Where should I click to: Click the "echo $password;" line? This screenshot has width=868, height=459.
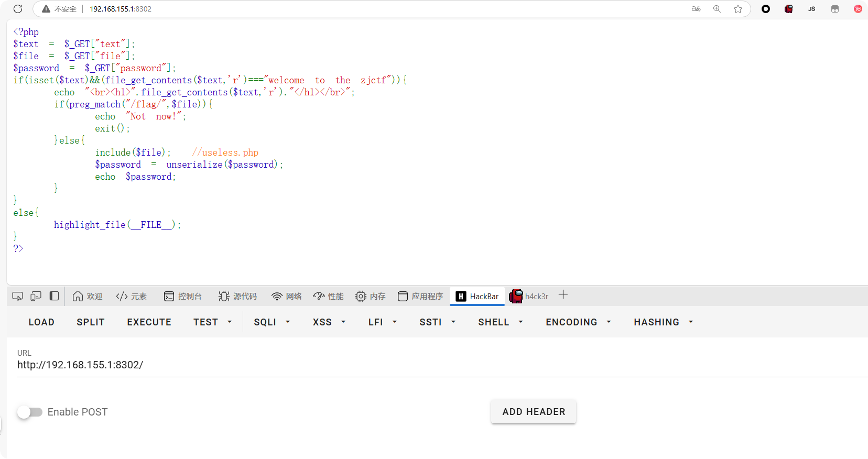pyautogui.click(x=136, y=177)
